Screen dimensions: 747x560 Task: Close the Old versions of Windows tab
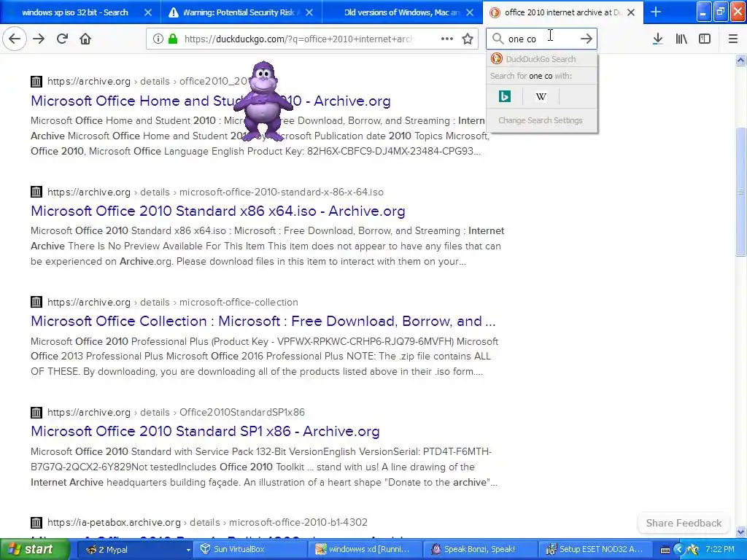coord(471,12)
